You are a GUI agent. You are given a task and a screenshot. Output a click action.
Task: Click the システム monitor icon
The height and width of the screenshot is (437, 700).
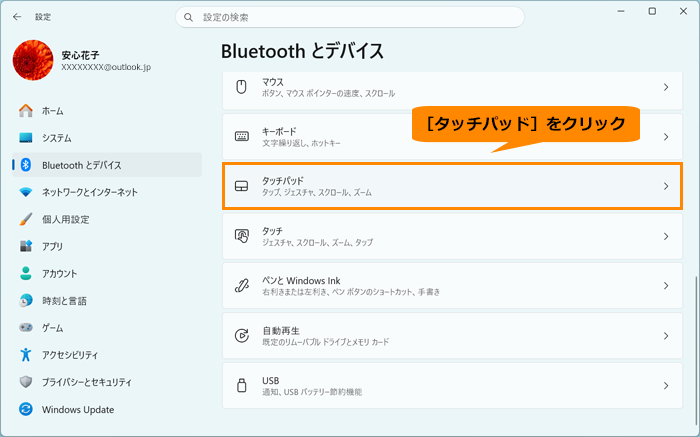[x=26, y=138]
